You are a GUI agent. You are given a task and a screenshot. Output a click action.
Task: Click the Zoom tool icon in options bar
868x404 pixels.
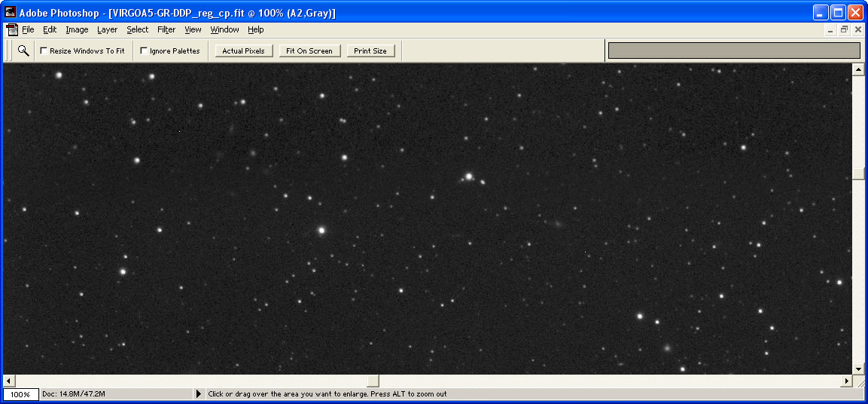point(23,50)
